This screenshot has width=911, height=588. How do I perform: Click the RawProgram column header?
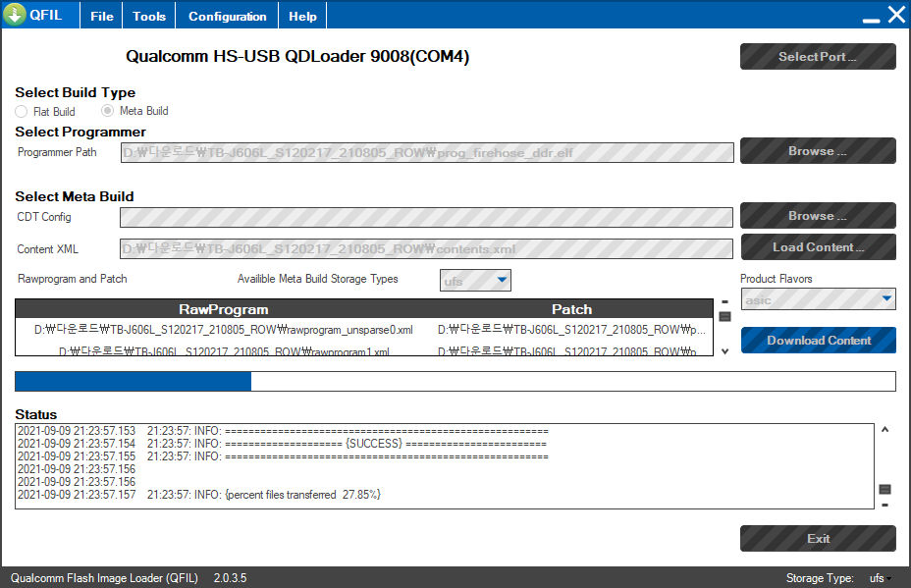click(x=223, y=309)
